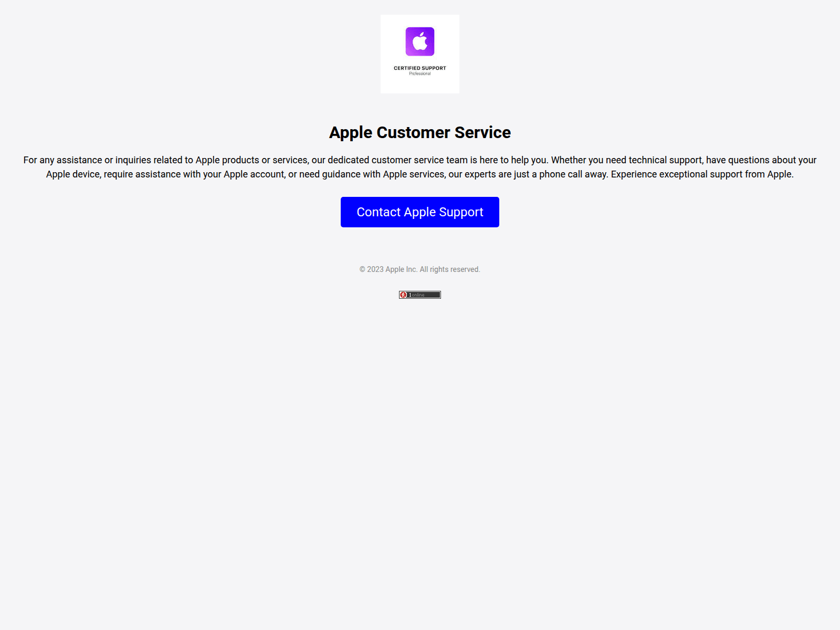Image resolution: width=840 pixels, height=630 pixels.
Task: Click 'Apple Inc.' in the footer
Action: (x=402, y=269)
